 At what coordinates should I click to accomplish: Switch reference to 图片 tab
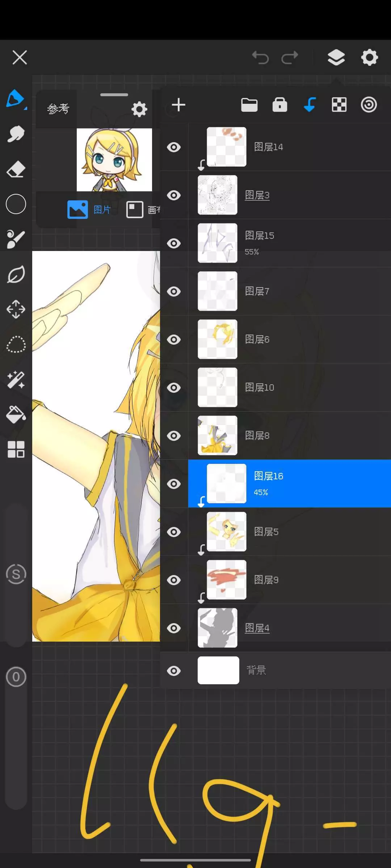pos(89,210)
